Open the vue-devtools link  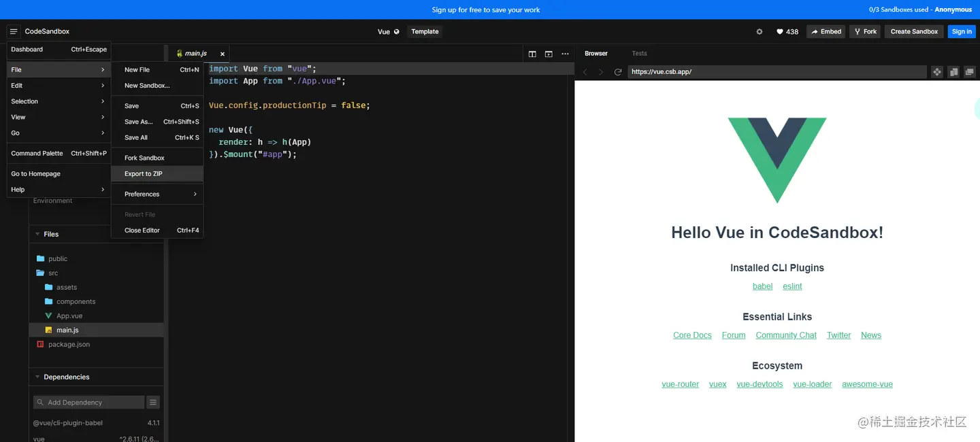(759, 384)
